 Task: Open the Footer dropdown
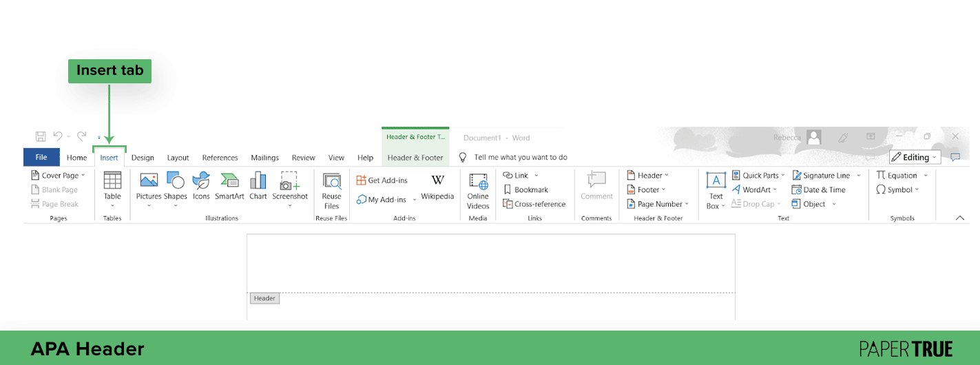[646, 190]
